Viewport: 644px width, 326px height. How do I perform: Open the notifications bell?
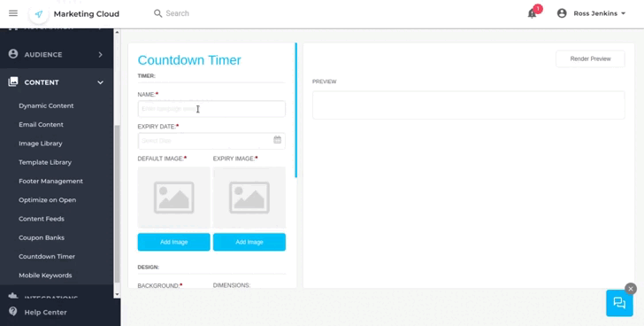tap(532, 13)
